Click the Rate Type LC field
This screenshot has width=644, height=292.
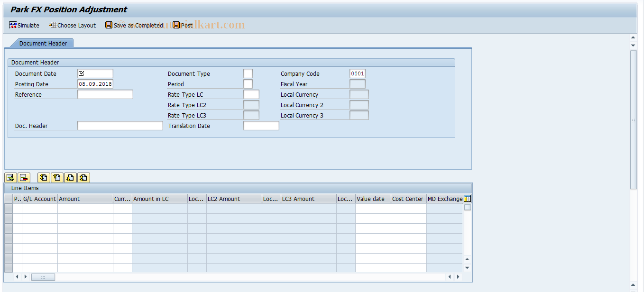click(x=251, y=94)
